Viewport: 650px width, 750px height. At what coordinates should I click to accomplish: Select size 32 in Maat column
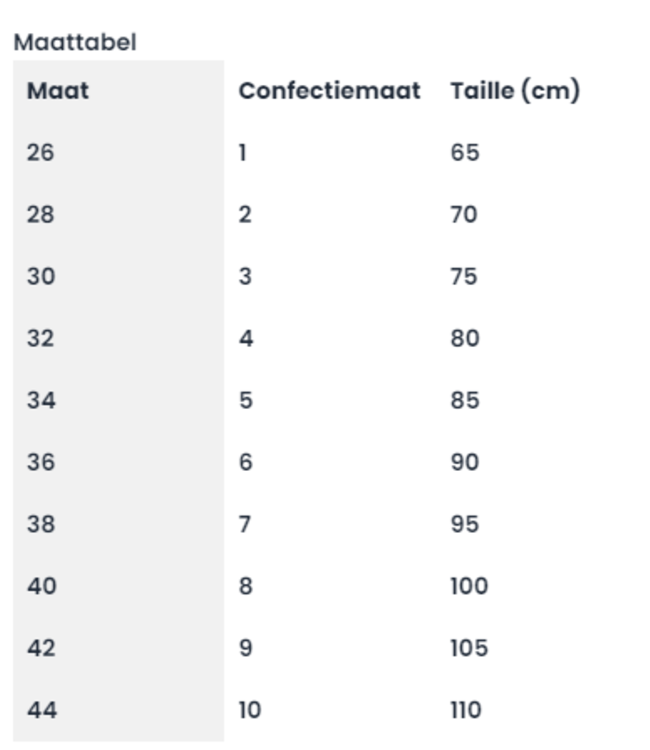click(x=41, y=339)
